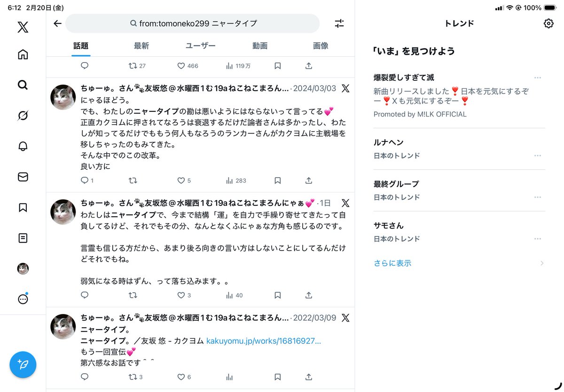Compose a new post
Image resolution: width=564 pixels, height=392 pixels.
pyautogui.click(x=23, y=364)
